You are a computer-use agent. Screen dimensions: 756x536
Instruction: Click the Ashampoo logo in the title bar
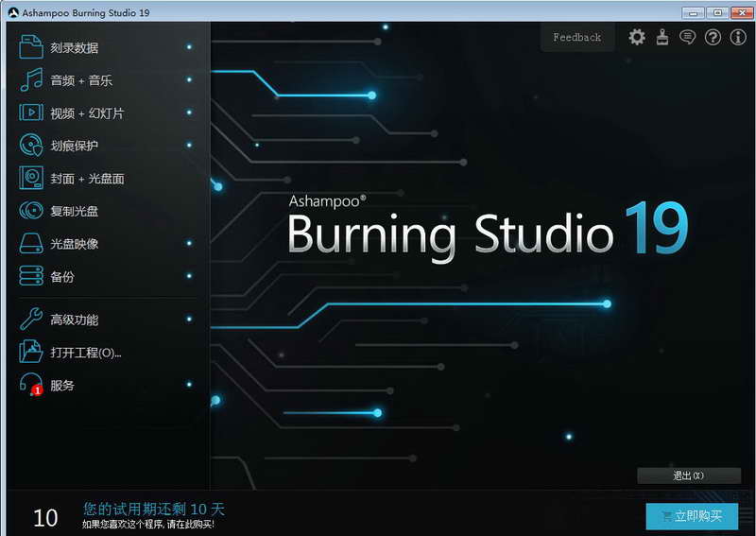[x=13, y=12]
